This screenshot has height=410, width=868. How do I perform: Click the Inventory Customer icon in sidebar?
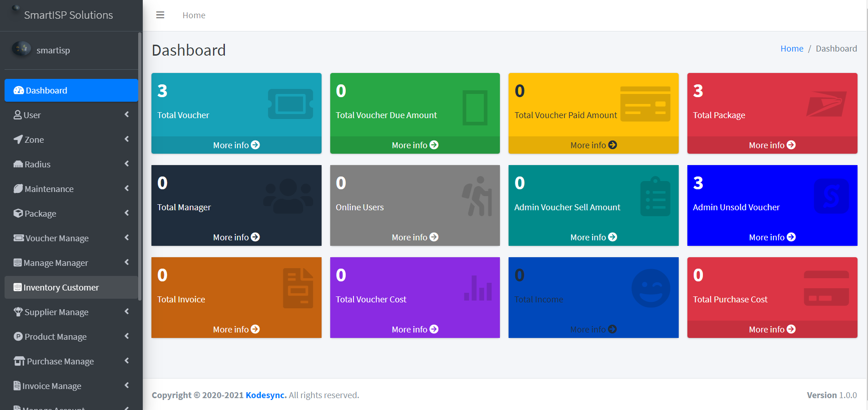click(18, 287)
